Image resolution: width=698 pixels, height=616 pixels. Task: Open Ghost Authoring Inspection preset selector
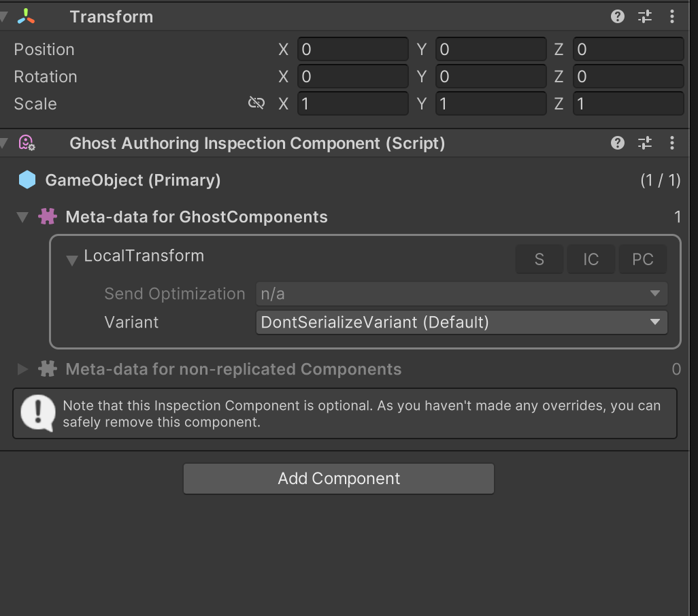pyautogui.click(x=644, y=143)
